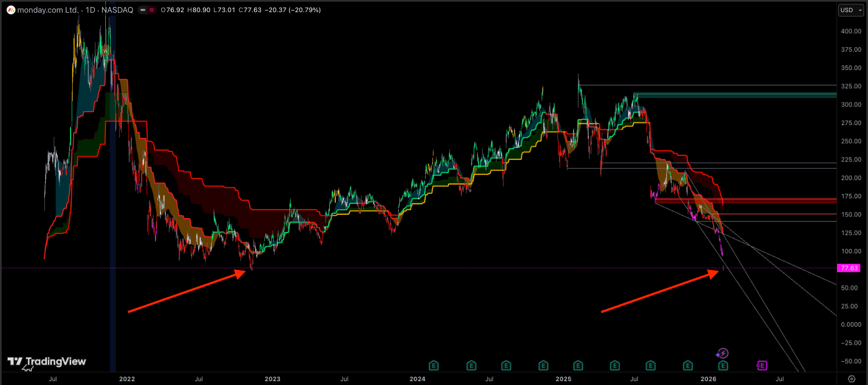Click the 125.00 price scale label

(x=851, y=233)
